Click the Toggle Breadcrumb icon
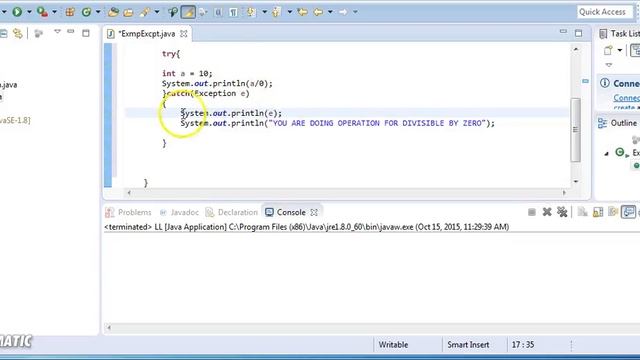640x360 pixels. pyautogui.click(x=173, y=12)
